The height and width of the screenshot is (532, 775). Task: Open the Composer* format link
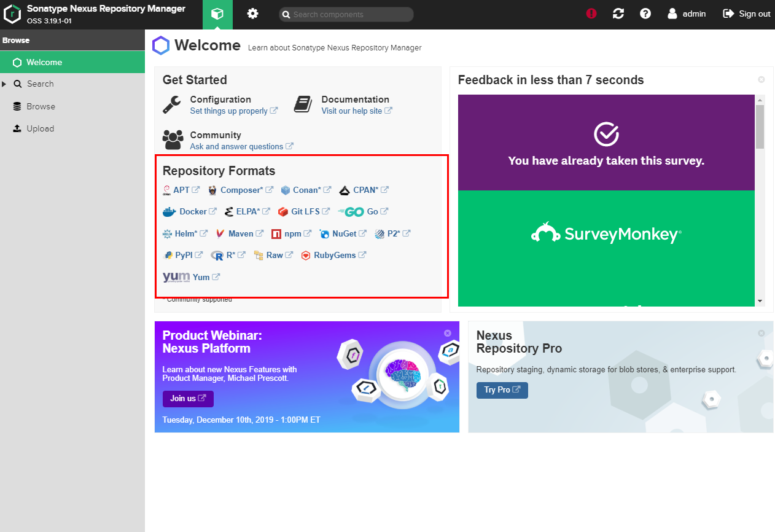tap(247, 190)
